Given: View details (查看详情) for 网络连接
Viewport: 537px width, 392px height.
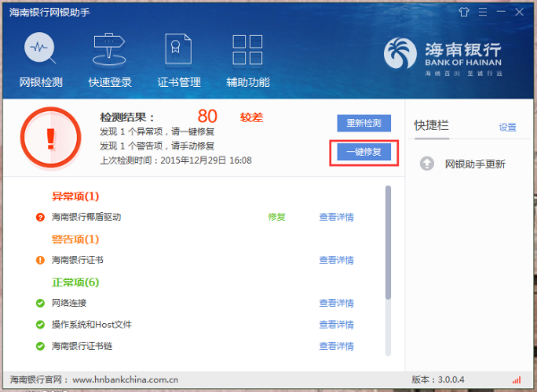Looking at the screenshot, I should tap(337, 303).
